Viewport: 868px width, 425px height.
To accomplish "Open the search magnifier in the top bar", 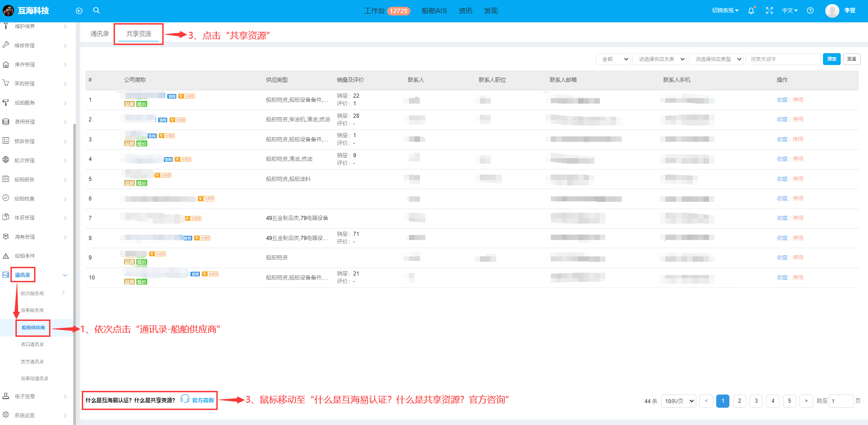I will pos(96,10).
